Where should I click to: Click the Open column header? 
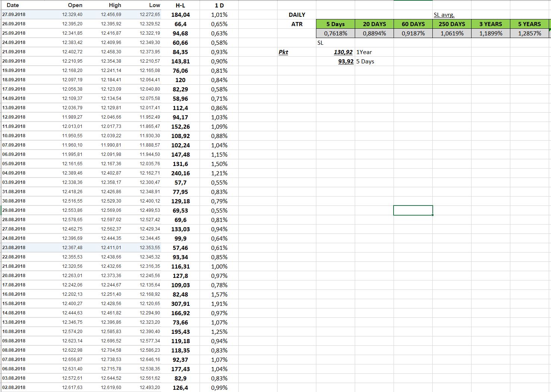coord(75,5)
